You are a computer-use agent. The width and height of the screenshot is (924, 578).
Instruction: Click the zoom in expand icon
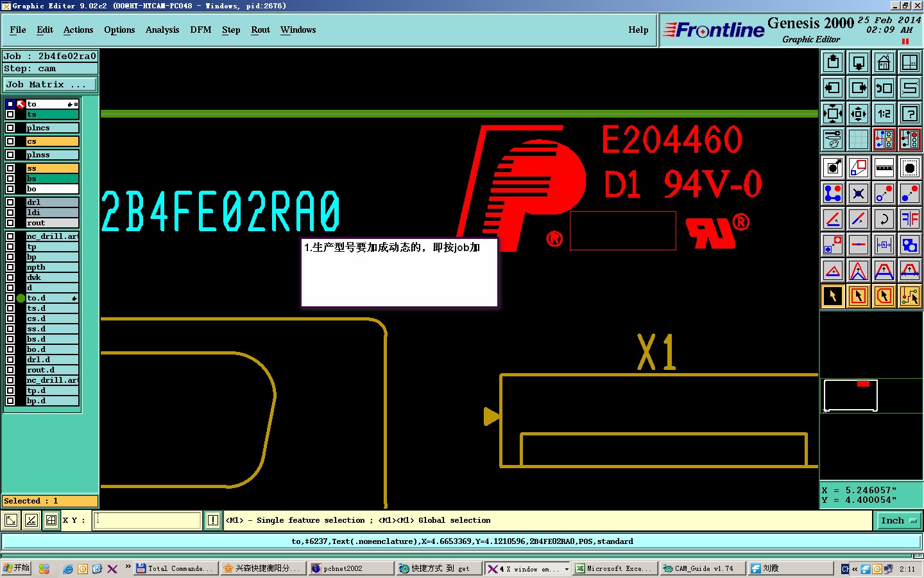click(x=833, y=114)
